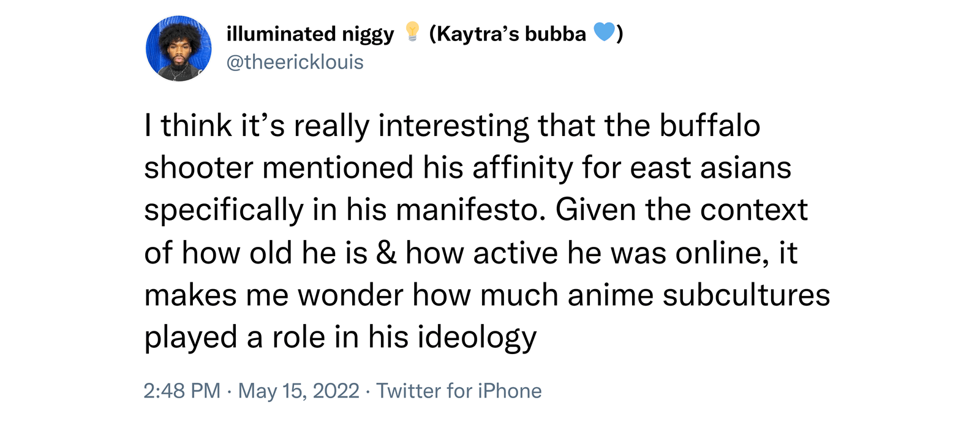
Task: Click the word "buffalo" in the tweet
Action: (x=709, y=126)
